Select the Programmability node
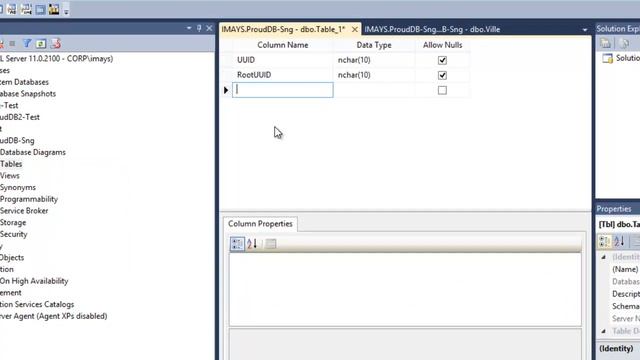Image resolution: width=640 pixels, height=360 pixels. 29,199
